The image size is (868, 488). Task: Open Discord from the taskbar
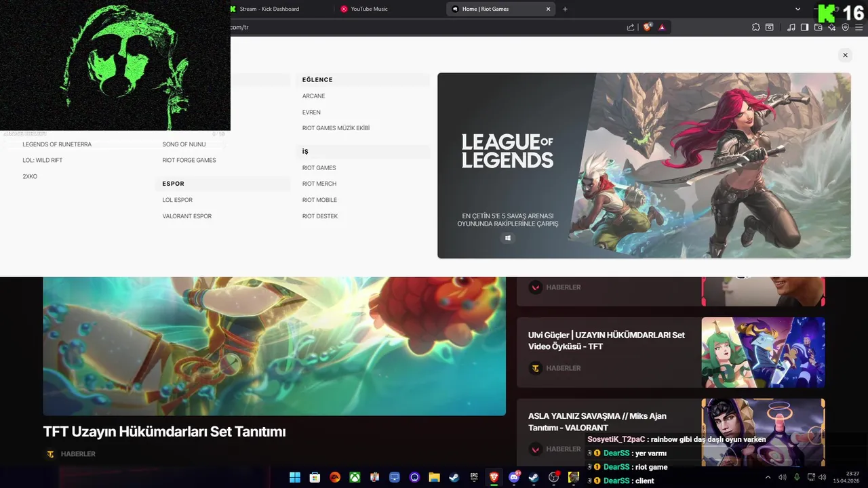pos(514,477)
